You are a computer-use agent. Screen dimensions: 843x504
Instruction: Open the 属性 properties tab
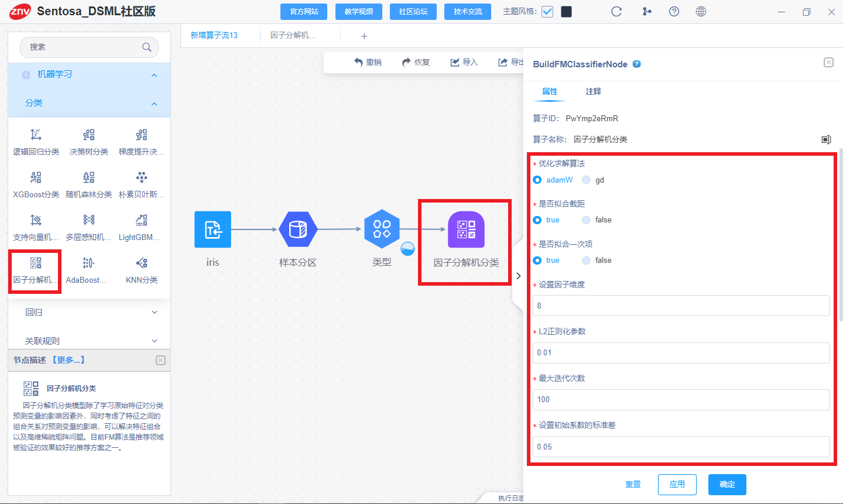tap(550, 91)
